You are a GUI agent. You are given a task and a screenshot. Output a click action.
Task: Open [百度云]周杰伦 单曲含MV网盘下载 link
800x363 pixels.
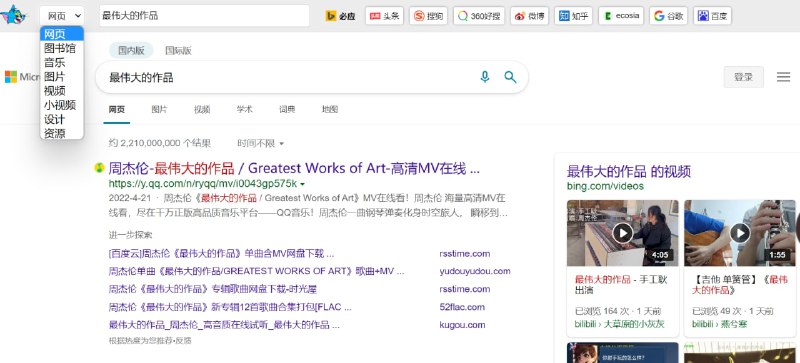click(221, 254)
